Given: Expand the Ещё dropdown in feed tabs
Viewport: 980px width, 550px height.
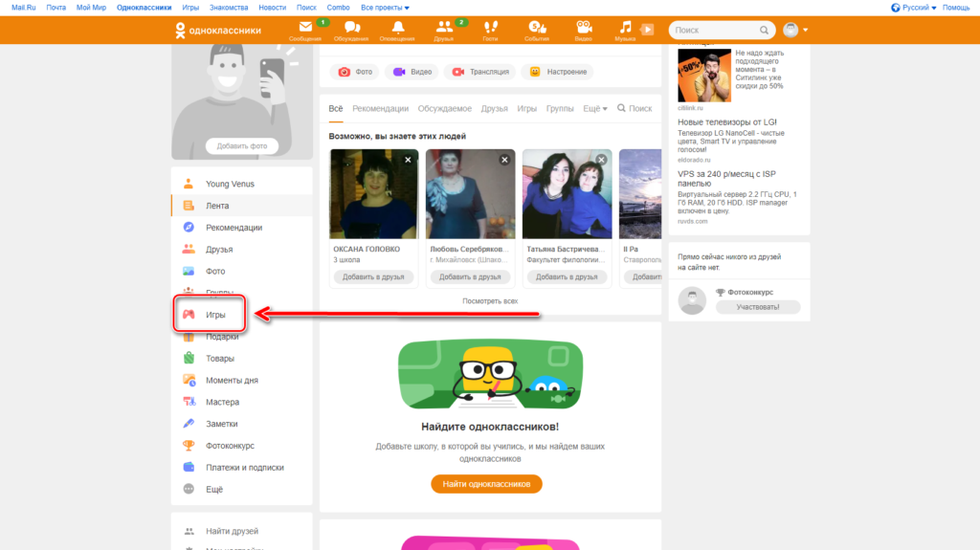Looking at the screenshot, I should [x=594, y=109].
